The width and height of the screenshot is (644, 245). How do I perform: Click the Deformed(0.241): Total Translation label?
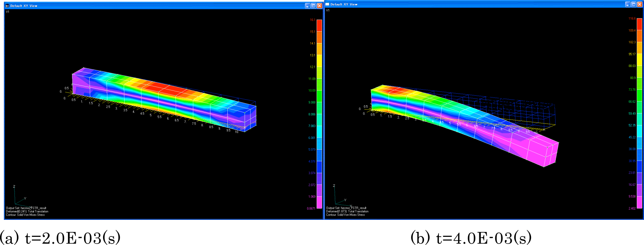click(27, 211)
